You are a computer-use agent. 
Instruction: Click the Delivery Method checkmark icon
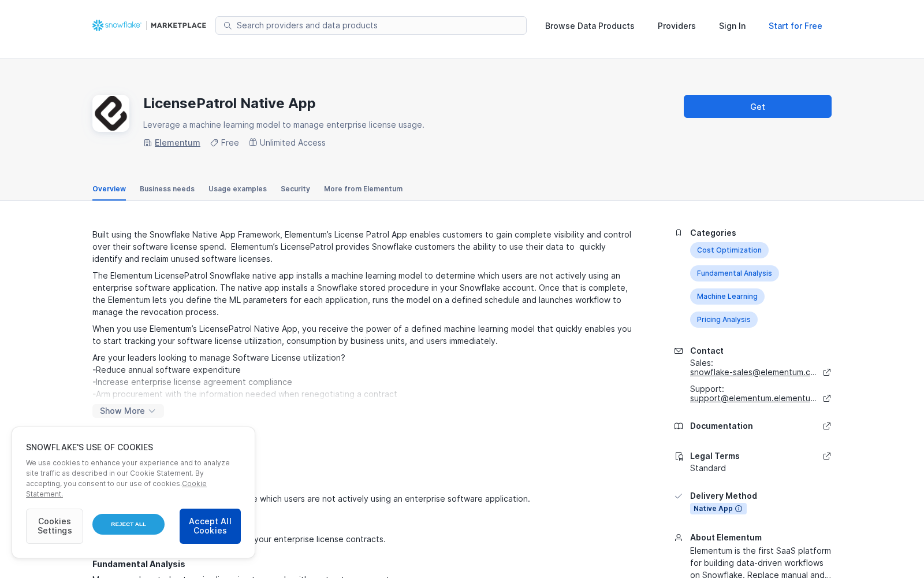coord(679,496)
